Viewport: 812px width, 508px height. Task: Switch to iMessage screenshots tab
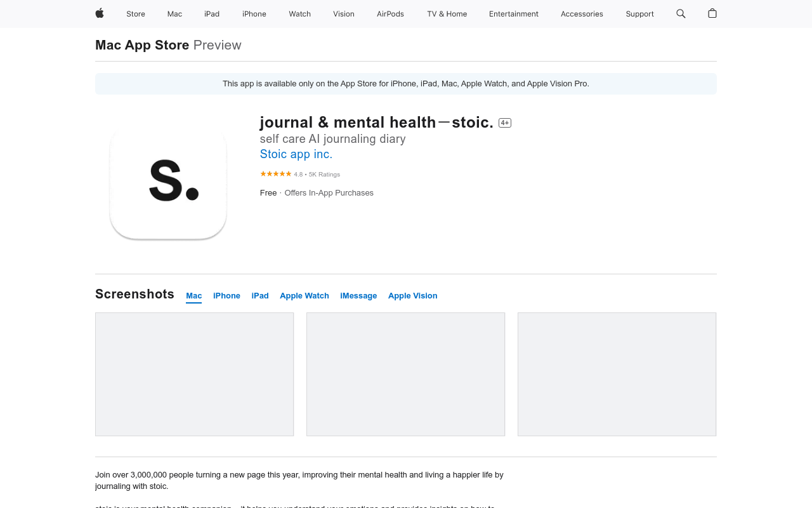pos(358,296)
